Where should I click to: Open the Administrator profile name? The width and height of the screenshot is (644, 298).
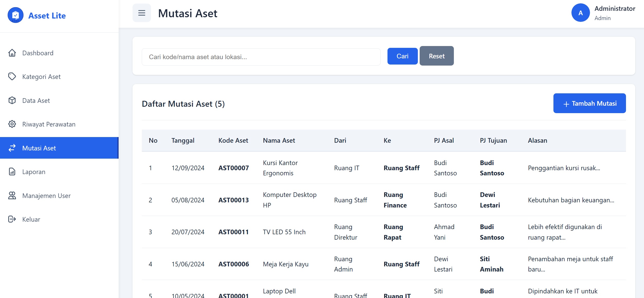(x=615, y=9)
